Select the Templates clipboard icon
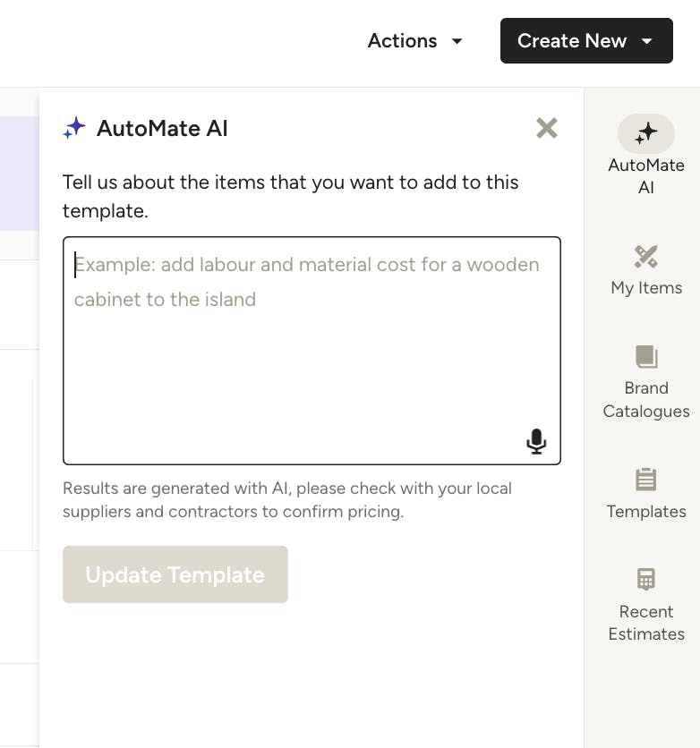 click(x=645, y=480)
